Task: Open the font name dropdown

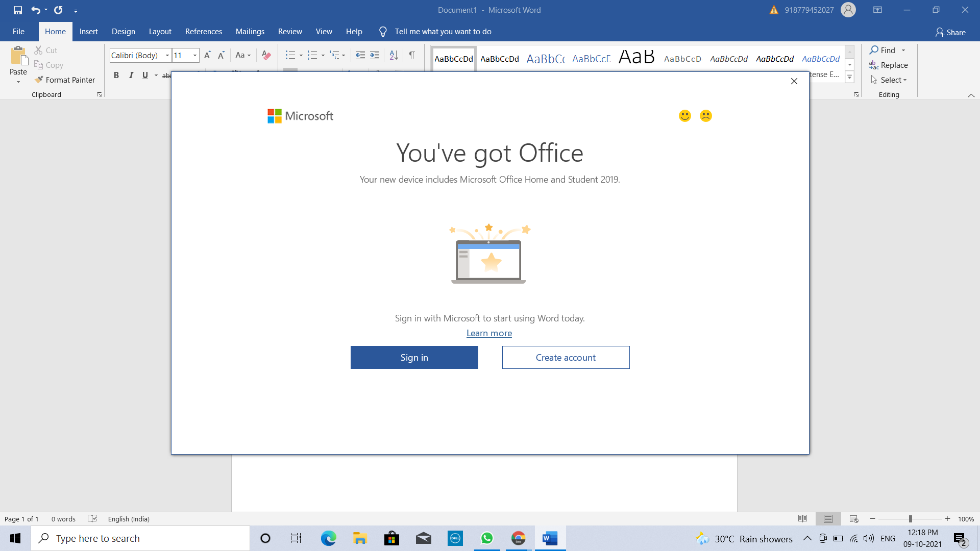Action: (x=167, y=55)
